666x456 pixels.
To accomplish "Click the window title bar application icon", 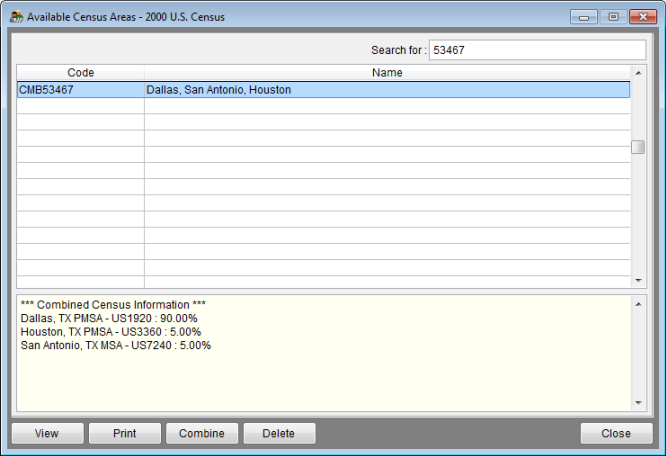I will tap(16, 17).
